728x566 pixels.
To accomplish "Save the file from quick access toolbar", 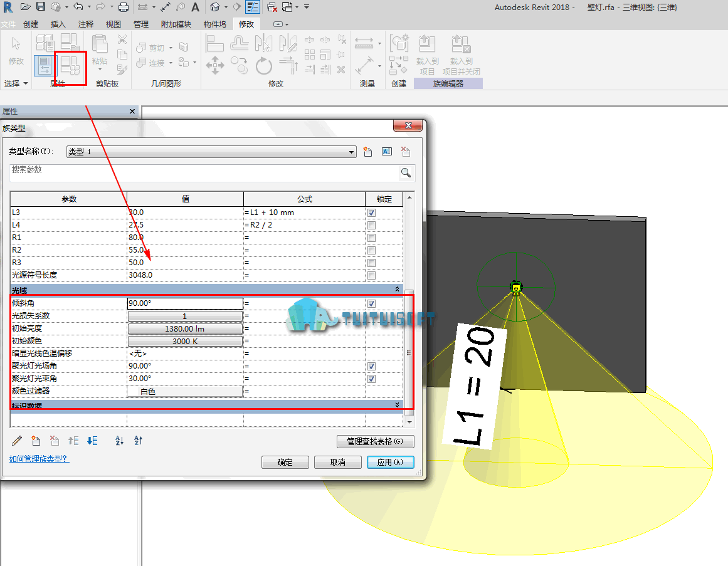I will pyautogui.click(x=41, y=7).
